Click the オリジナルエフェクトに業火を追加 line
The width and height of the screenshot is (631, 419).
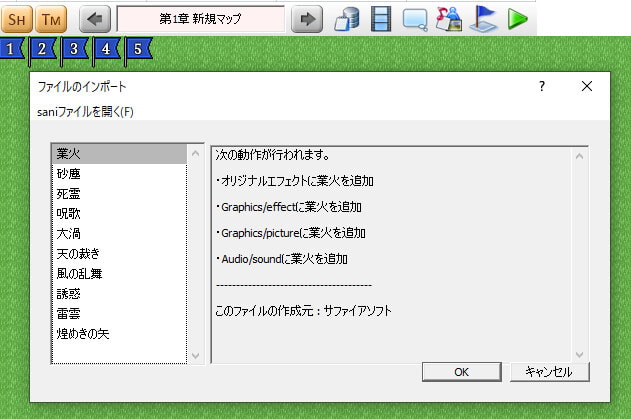(295, 181)
